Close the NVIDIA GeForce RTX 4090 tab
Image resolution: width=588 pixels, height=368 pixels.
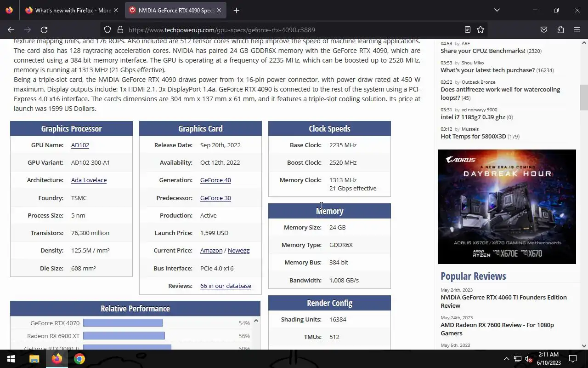click(219, 10)
